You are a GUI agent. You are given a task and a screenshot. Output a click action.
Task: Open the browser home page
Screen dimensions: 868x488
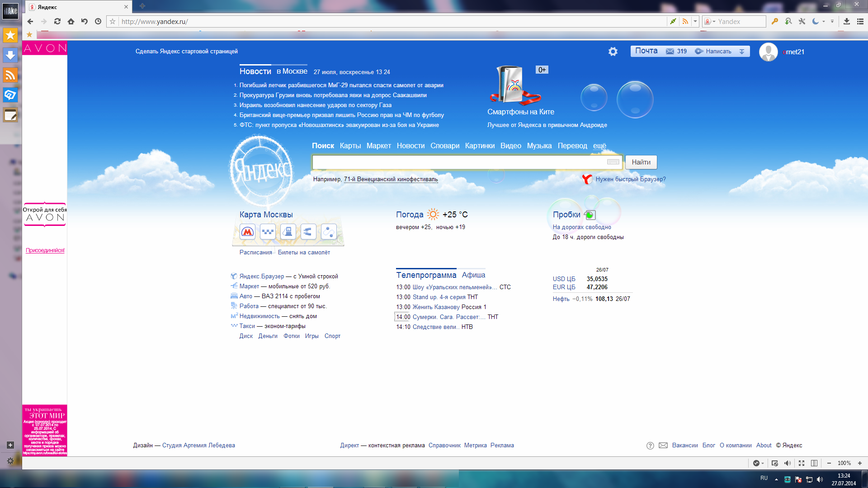71,21
